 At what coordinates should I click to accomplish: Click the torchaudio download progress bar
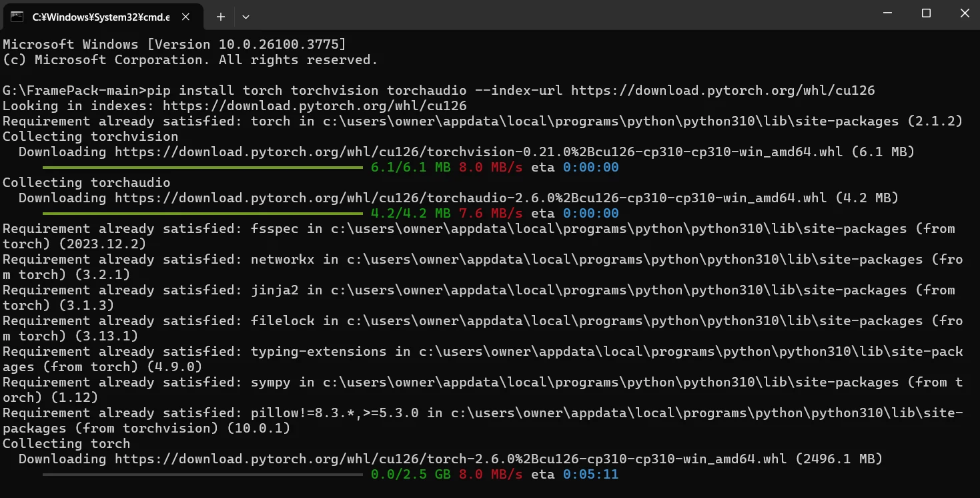(x=202, y=214)
